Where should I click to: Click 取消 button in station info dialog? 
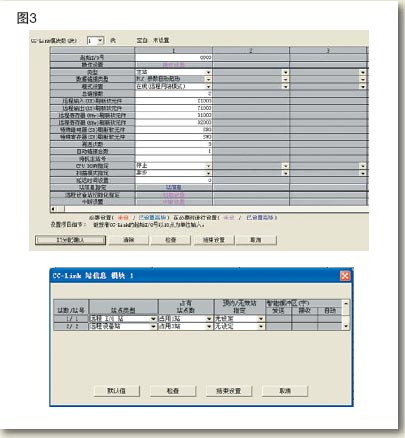(x=285, y=391)
